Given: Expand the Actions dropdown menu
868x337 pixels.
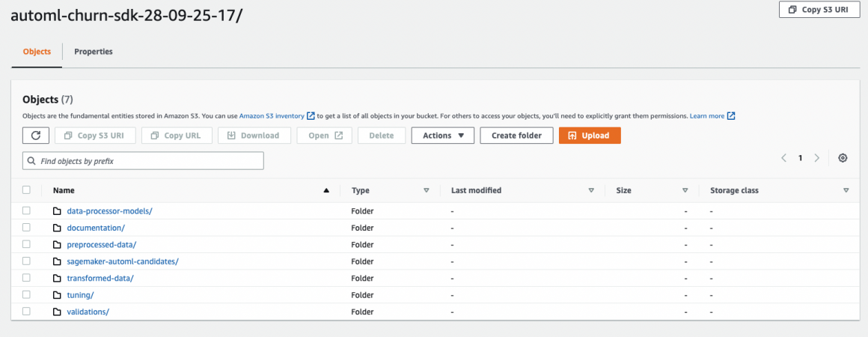Looking at the screenshot, I should [442, 136].
